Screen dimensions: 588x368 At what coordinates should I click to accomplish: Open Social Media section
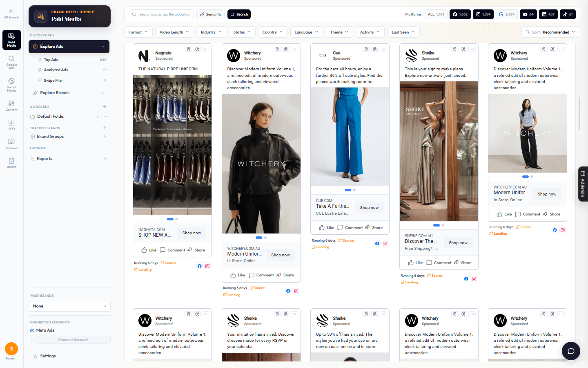[x=11, y=85]
